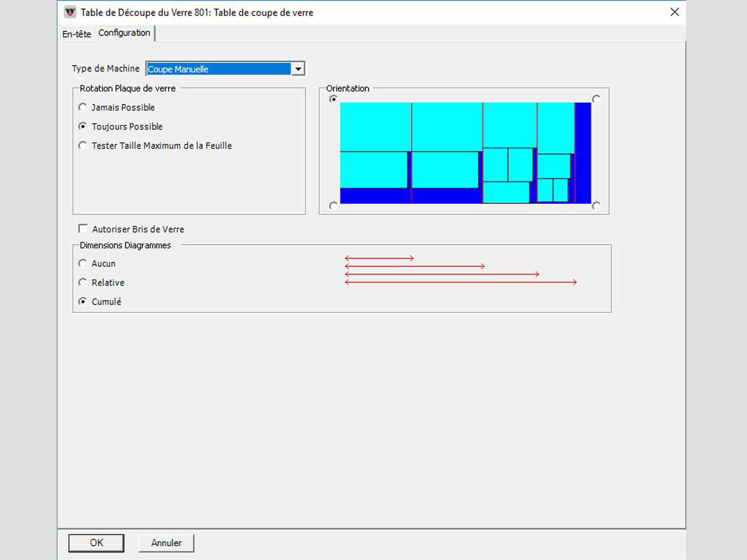Screen dimensions: 747x560
Task: Choose Relative dimensions option
Action: [x=82, y=282]
